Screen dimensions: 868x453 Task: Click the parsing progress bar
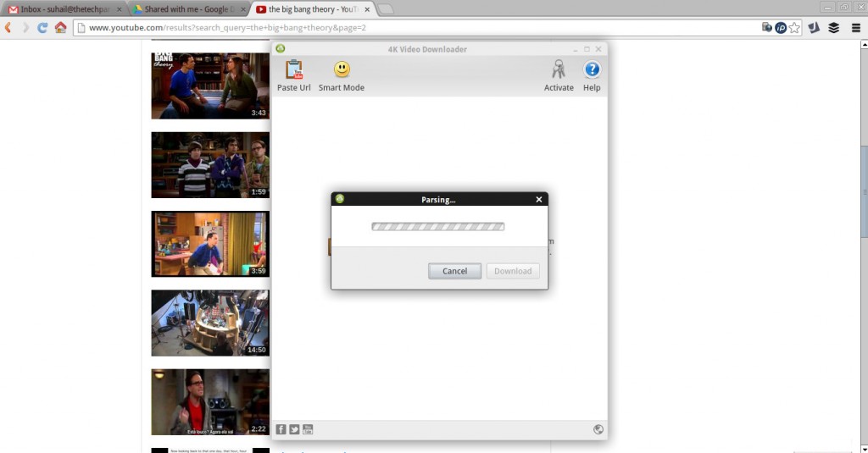click(438, 226)
